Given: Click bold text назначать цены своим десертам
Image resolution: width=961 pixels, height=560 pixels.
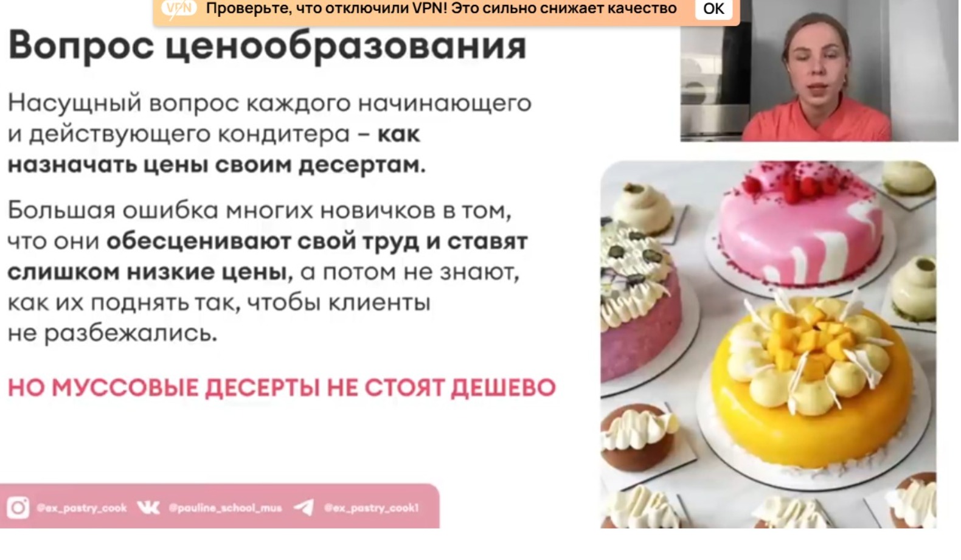Looking at the screenshot, I should (217, 165).
